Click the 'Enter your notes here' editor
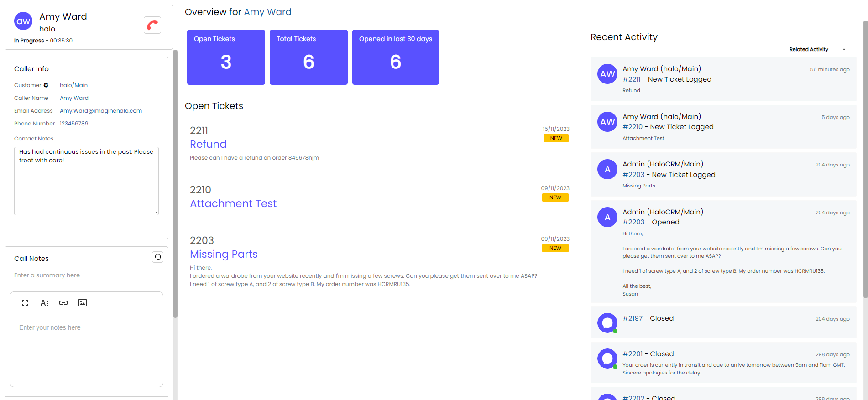The image size is (868, 400). (x=86, y=350)
